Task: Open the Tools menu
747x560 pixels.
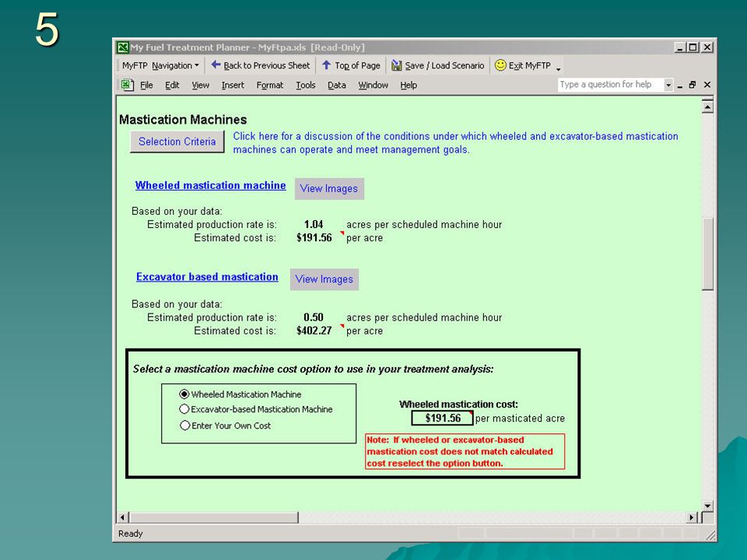Action: (305, 86)
